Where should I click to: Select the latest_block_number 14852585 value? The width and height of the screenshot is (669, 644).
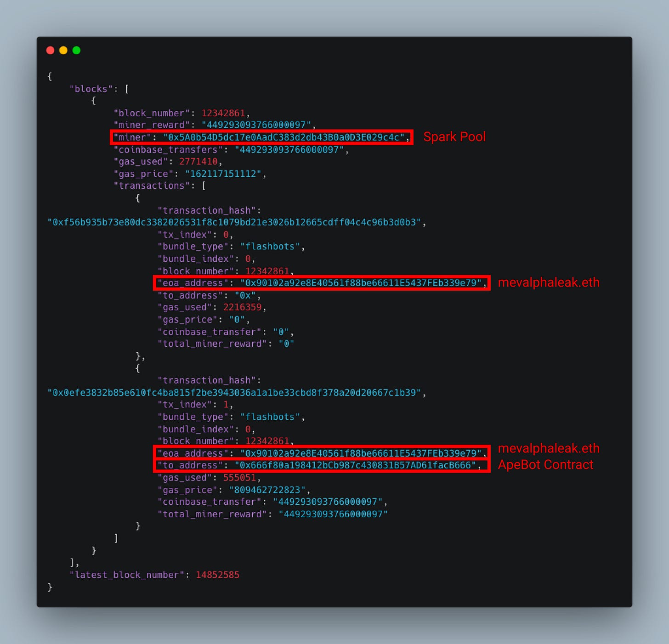tap(218, 575)
